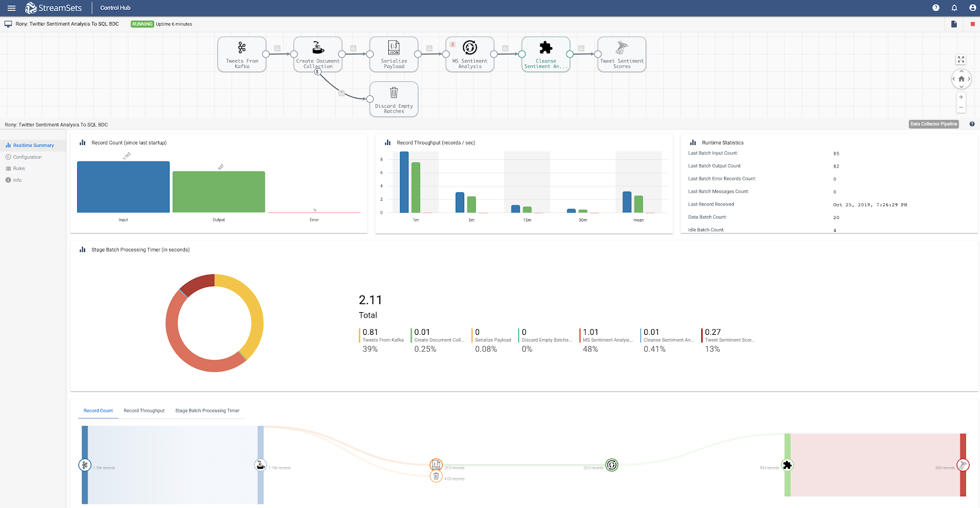Switch to Stage Batch Processing Timer tab
Screen dimensions: 980x508
(207, 411)
